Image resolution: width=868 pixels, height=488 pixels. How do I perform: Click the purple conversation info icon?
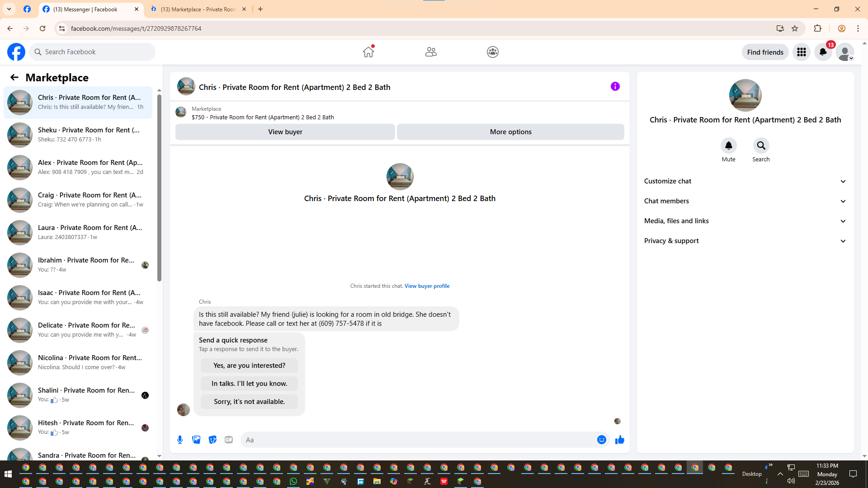coord(615,86)
